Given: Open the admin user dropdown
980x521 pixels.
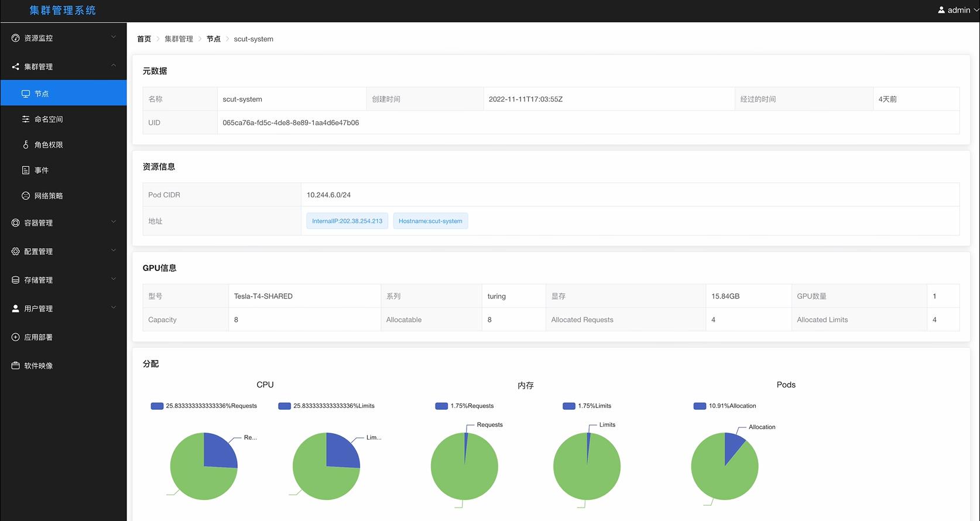Looking at the screenshot, I should [x=958, y=10].
